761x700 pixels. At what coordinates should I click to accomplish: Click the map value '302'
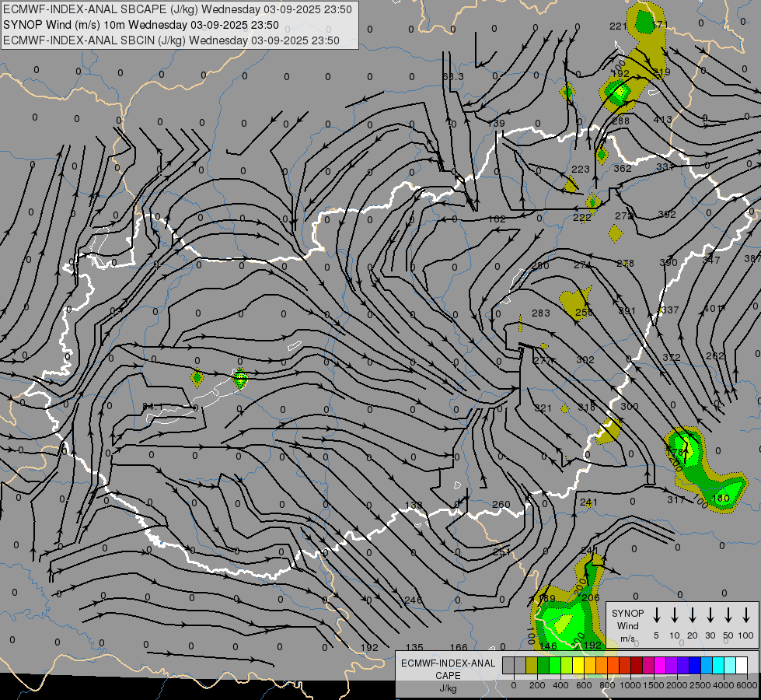click(x=585, y=359)
